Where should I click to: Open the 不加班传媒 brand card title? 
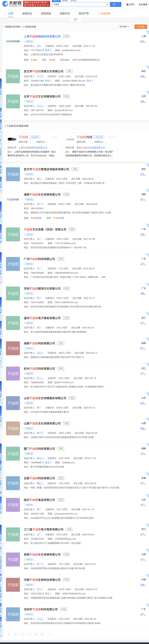pyautogui.click(x=84, y=137)
